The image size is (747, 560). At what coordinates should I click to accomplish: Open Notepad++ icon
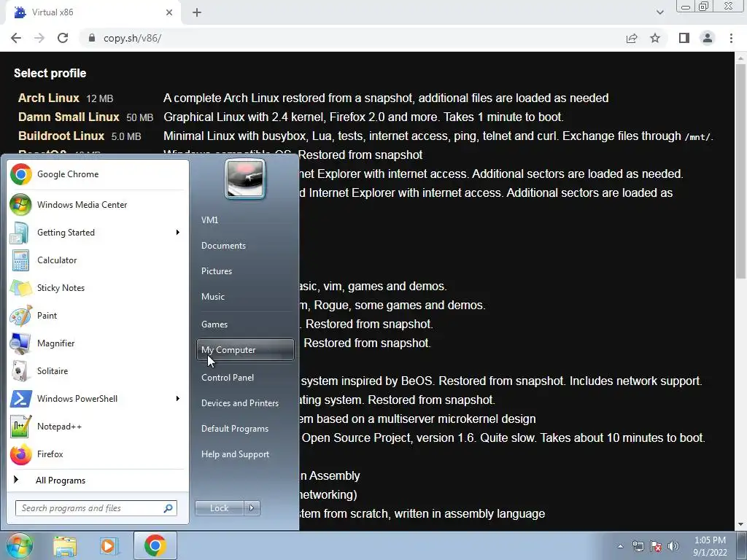pos(21,426)
